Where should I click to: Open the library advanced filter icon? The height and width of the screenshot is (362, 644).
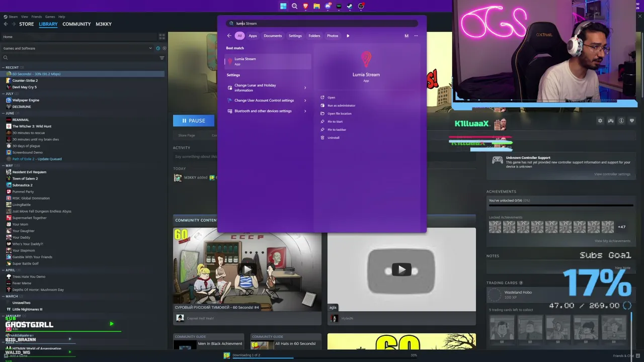162,58
